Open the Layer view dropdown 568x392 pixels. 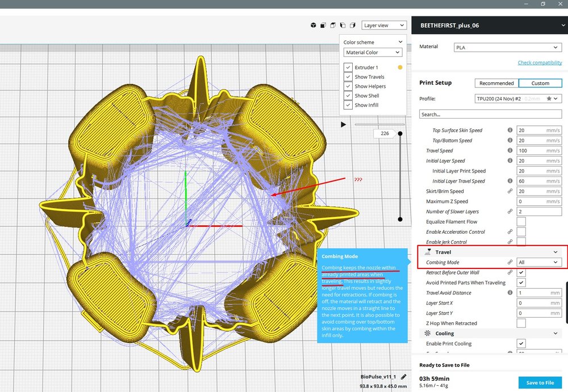click(x=384, y=26)
